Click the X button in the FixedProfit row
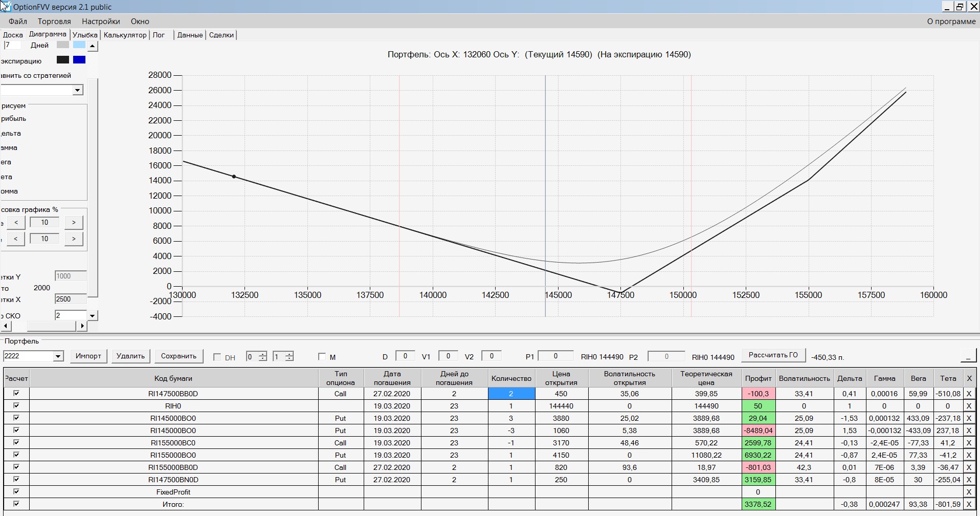The height and width of the screenshot is (516, 980). [x=969, y=492]
